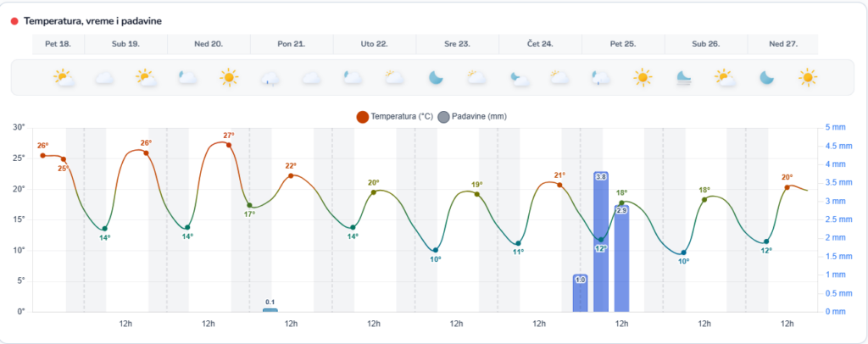This screenshot has height=344, width=868.
Task: Click the 0.1 mm precipitation bar
Action: (x=270, y=310)
